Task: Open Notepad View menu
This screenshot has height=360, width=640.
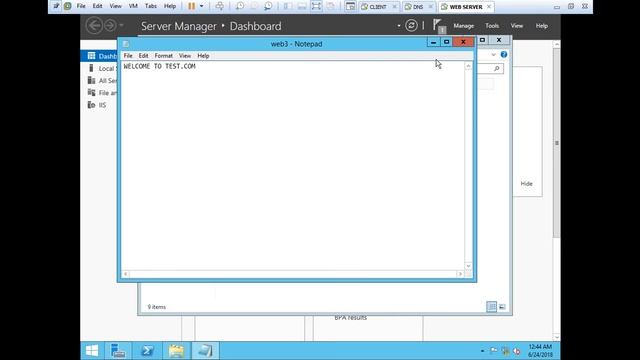Action: [x=185, y=56]
